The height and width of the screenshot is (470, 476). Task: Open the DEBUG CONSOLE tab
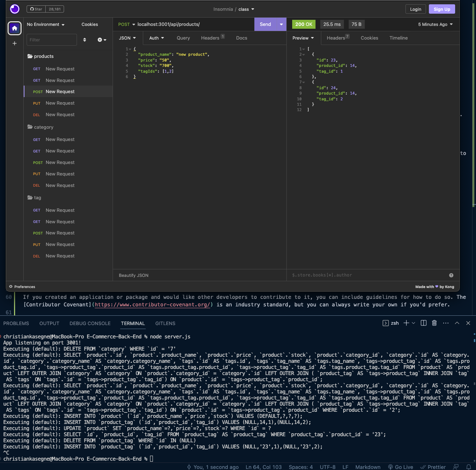coord(90,323)
